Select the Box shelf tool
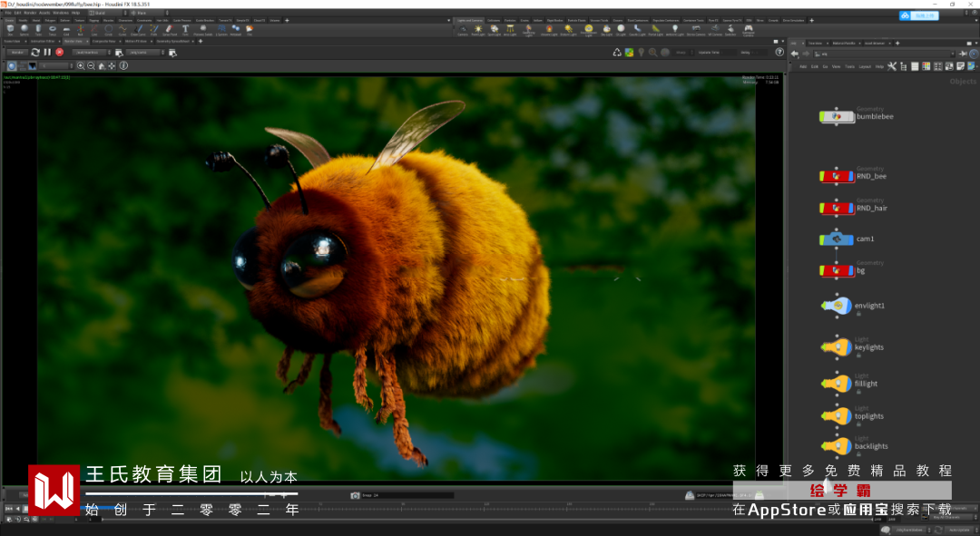 pos(10,29)
